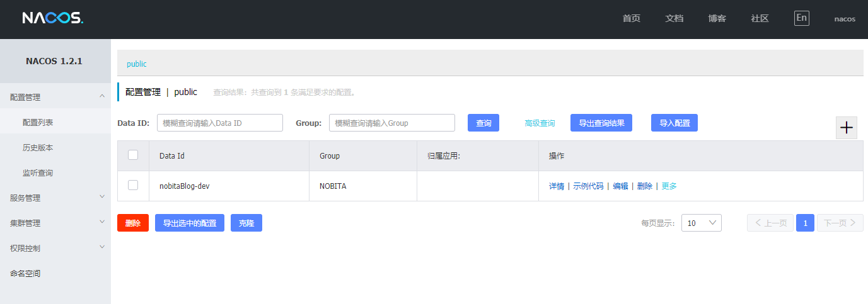Open 历史版本 in the sidebar
This screenshot has height=304, width=868.
click(38, 147)
